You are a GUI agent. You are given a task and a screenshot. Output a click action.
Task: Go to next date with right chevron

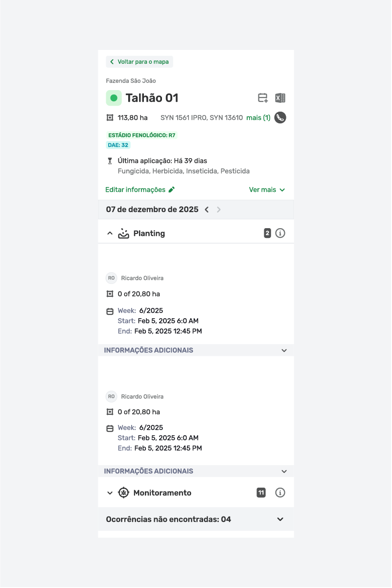click(x=219, y=210)
